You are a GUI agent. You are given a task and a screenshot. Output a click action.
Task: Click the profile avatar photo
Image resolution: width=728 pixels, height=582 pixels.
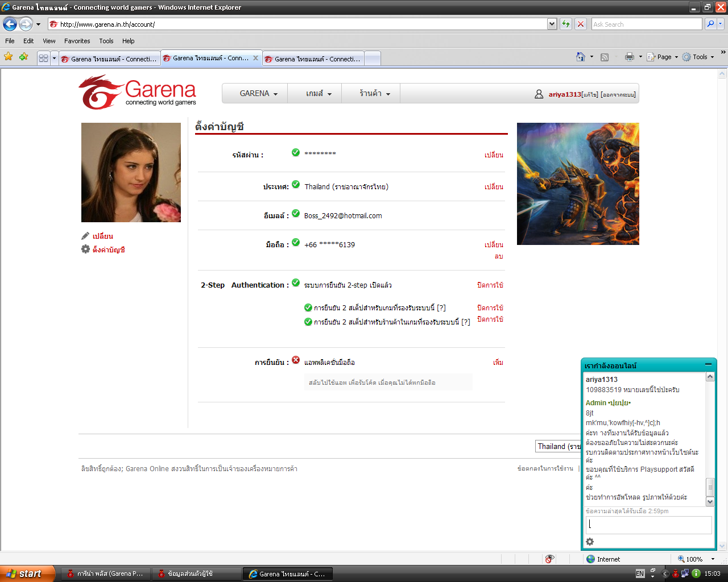[x=131, y=172]
